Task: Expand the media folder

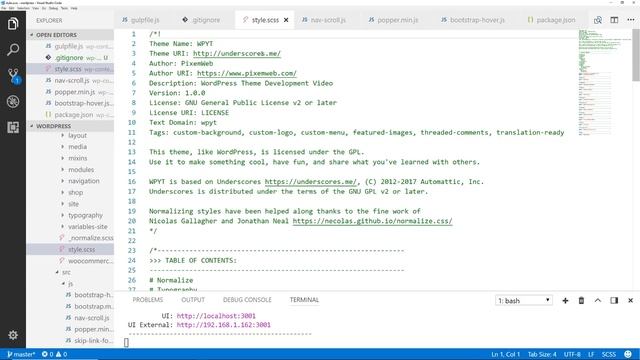Action: point(77,147)
